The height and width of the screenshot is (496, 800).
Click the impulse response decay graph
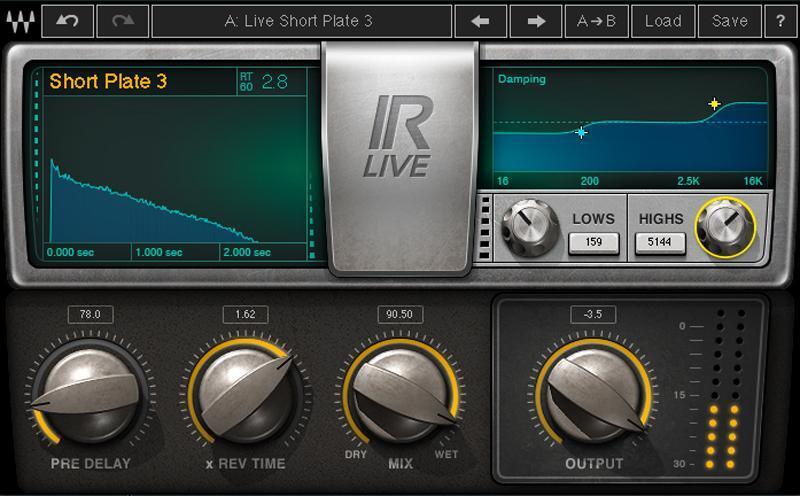point(175,169)
